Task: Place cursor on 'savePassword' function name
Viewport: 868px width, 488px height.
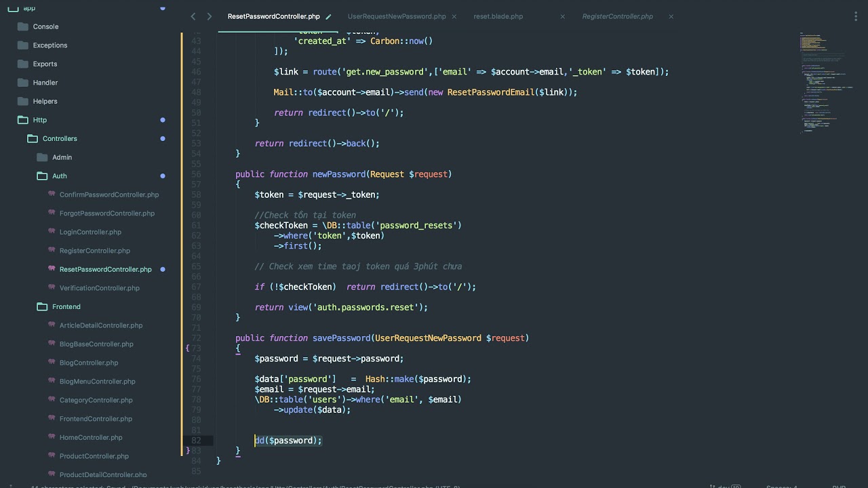Action: (341, 338)
